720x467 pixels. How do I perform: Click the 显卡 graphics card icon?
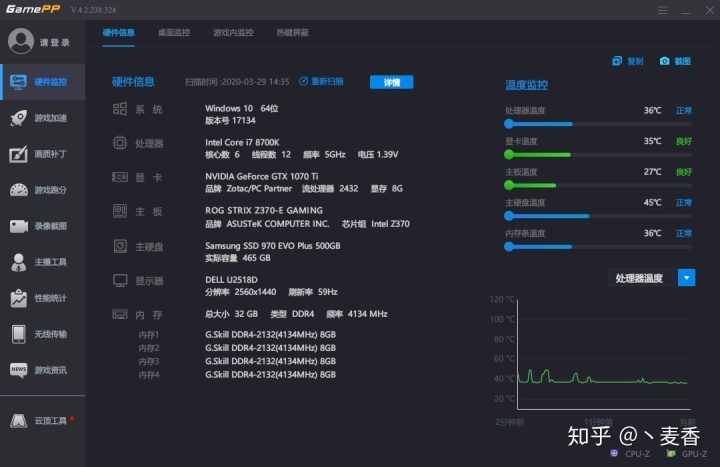[120, 177]
